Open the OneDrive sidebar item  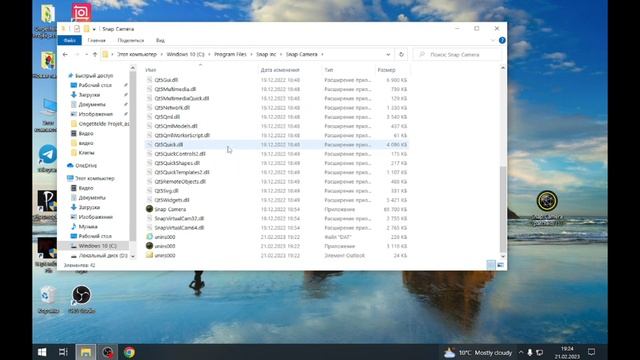pyautogui.click(x=82, y=166)
